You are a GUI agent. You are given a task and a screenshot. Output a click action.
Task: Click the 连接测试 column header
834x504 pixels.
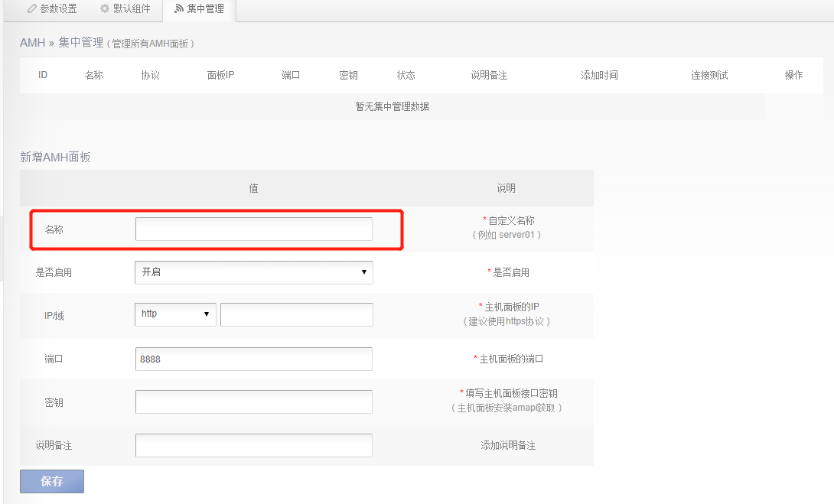point(709,75)
